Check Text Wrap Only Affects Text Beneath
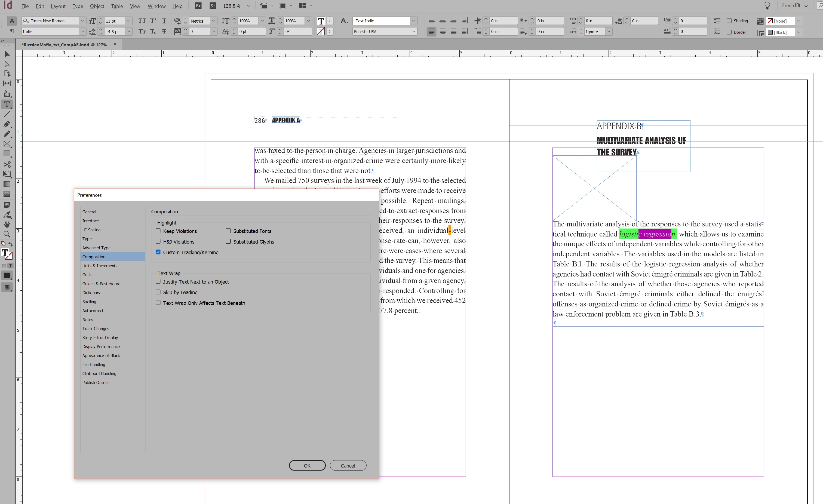Viewport: 823px width, 504px height. click(158, 303)
